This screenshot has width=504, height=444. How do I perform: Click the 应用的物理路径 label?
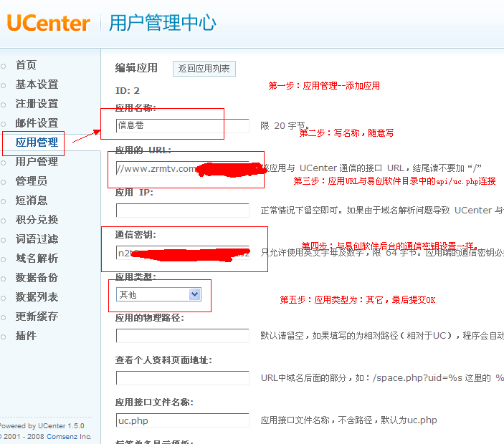pyautogui.click(x=150, y=318)
